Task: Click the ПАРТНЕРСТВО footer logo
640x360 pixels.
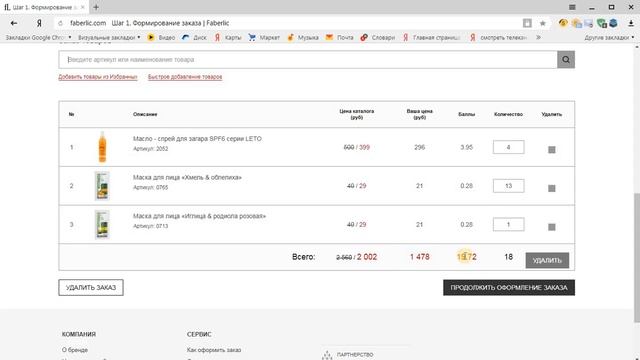Action: pyautogui.click(x=348, y=355)
